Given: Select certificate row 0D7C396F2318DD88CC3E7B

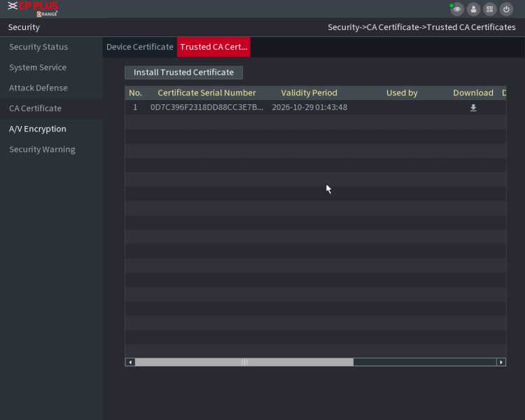Looking at the screenshot, I should click(x=206, y=108).
